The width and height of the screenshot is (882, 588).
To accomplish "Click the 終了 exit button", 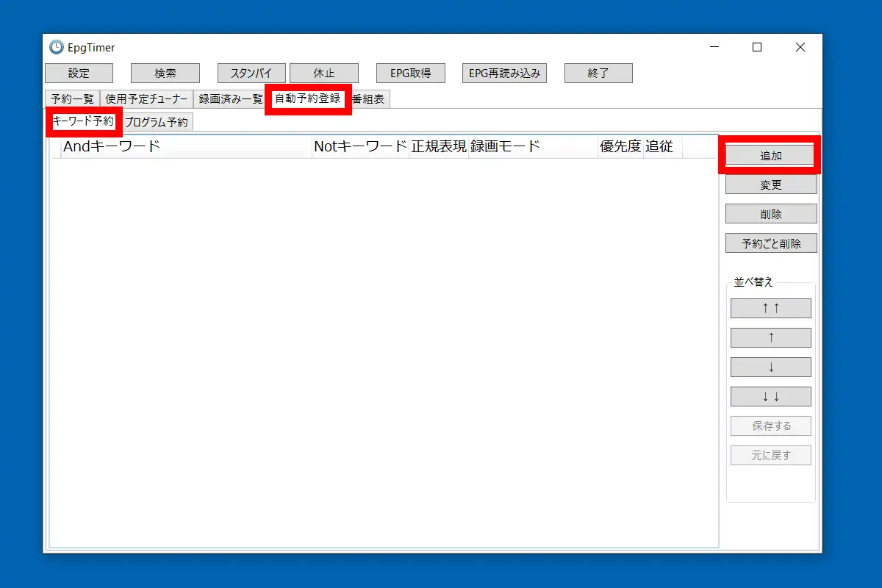I will pos(598,73).
